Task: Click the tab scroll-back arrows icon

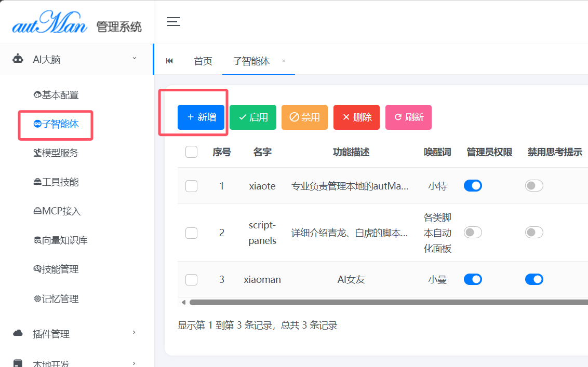Action: (169, 61)
